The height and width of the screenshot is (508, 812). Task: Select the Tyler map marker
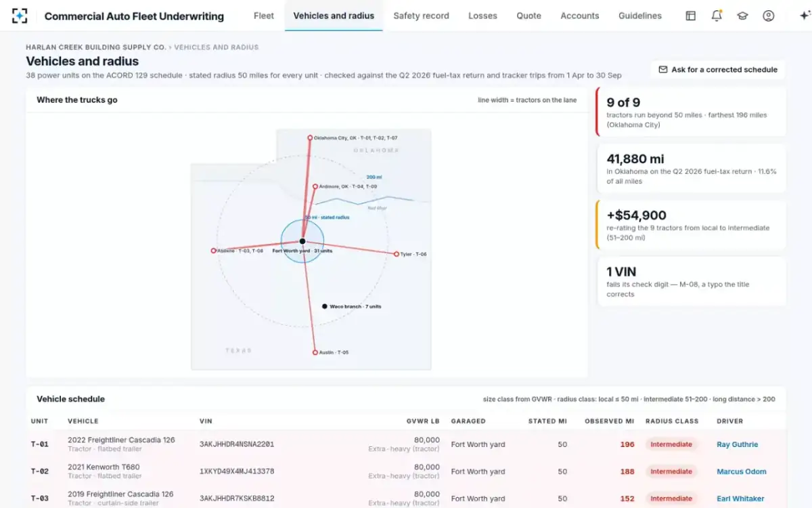point(397,254)
